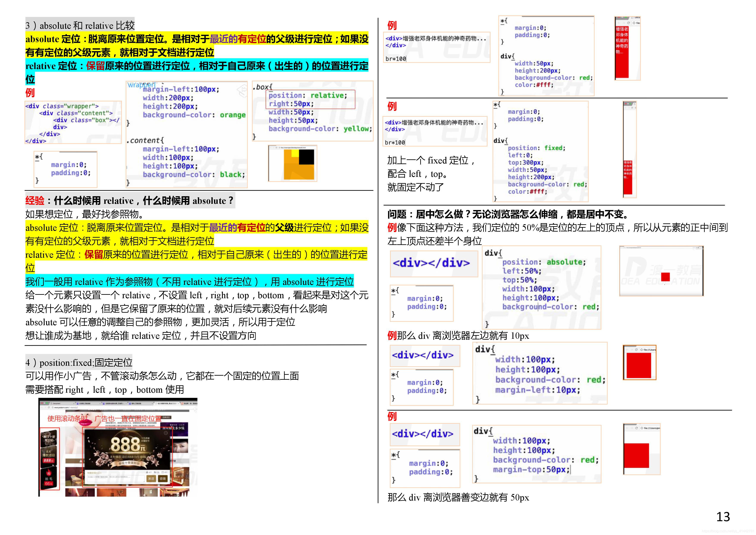Click the orange yellow black box result thumbnail
This screenshot has height=535, width=756.
coord(292,164)
